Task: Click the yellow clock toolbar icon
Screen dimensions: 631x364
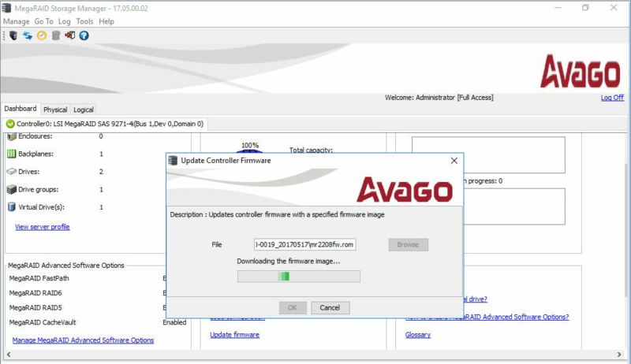Action: tap(42, 35)
